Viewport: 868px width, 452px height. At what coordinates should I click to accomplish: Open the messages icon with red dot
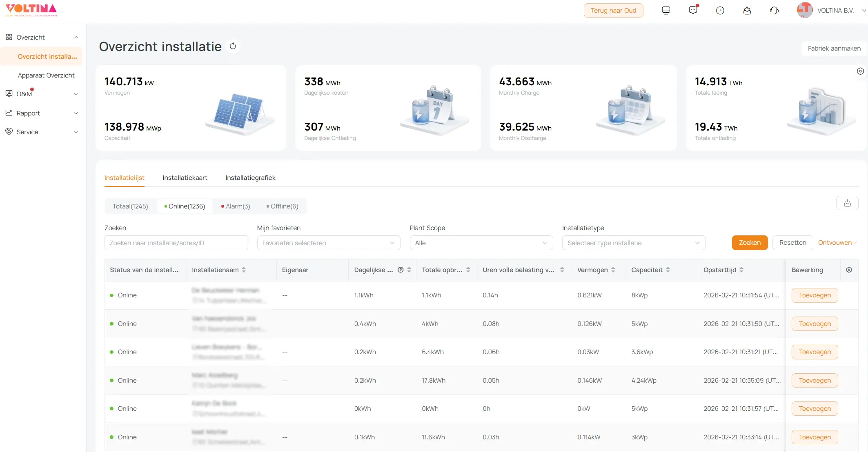(693, 10)
